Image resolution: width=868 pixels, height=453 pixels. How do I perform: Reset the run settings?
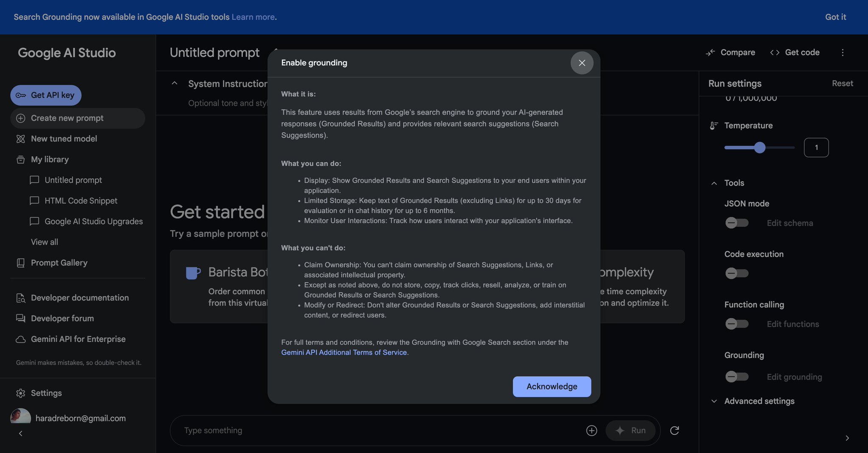click(x=842, y=83)
